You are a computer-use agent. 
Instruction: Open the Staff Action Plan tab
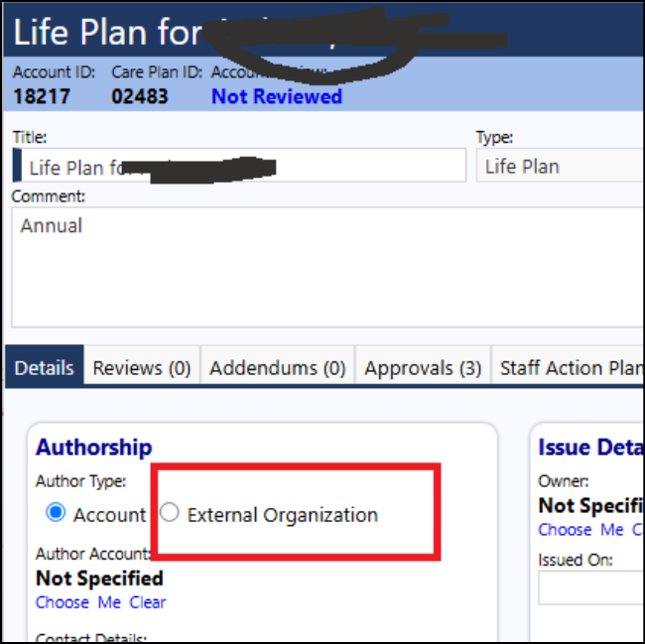point(569,367)
